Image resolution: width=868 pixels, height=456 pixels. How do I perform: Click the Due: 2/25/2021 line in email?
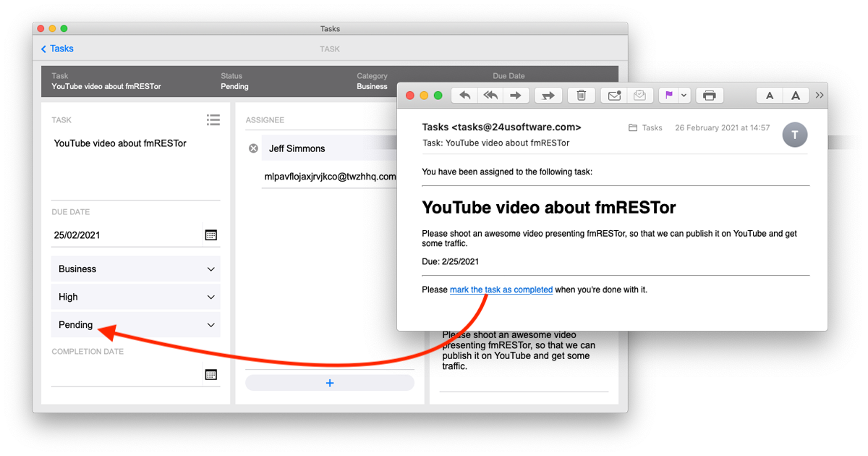coord(451,261)
